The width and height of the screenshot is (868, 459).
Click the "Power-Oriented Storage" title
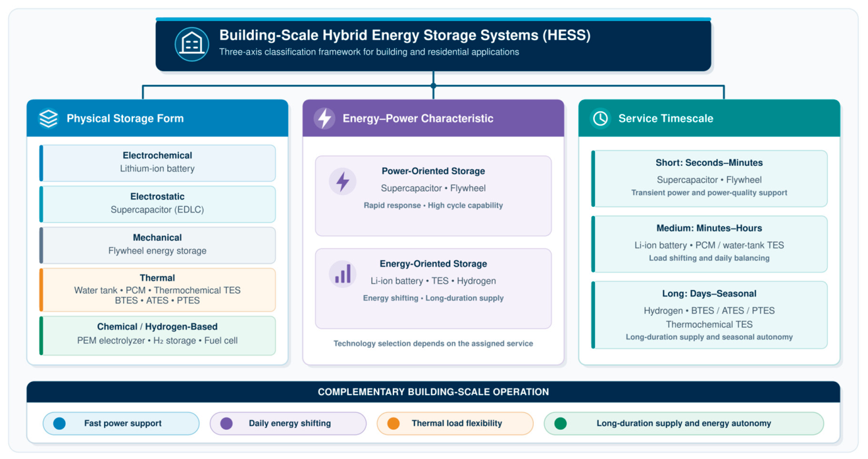pos(433,171)
